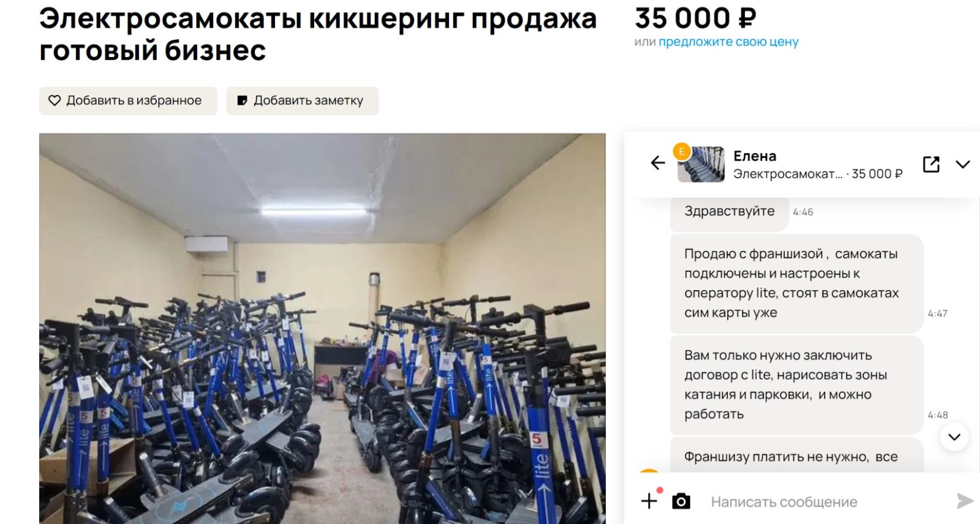
Task: Click the plus attachment icon
Action: [649, 501]
